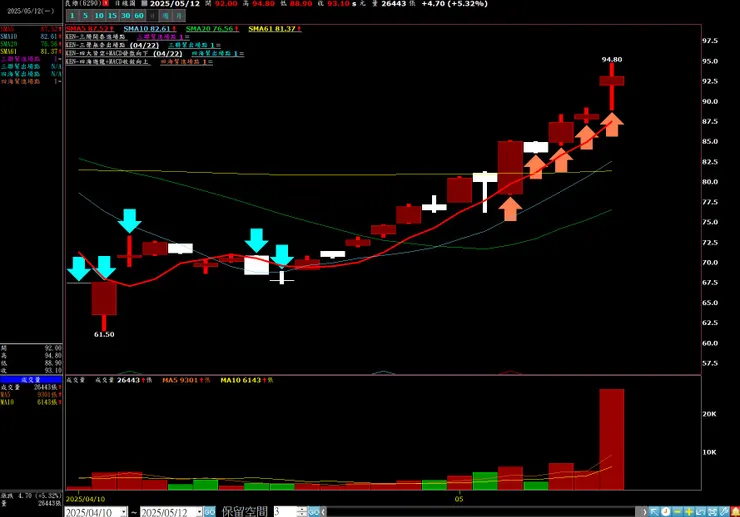Click the second KEN indicator label with (04/22)
This screenshot has width=740, height=517.
[113, 45]
